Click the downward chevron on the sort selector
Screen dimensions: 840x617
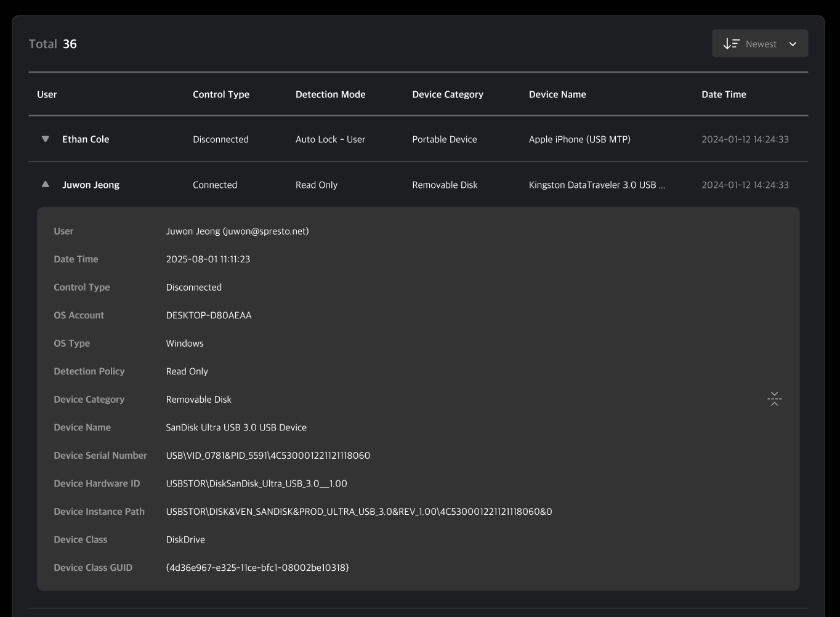[793, 44]
